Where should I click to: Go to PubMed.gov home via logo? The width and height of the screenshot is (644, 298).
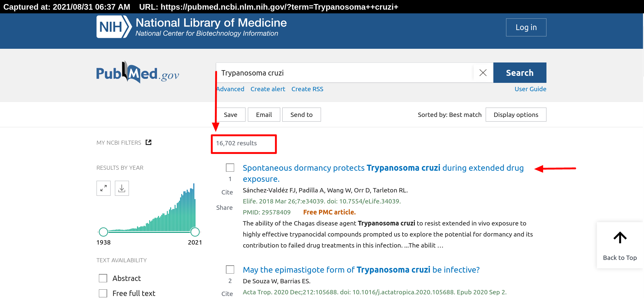click(x=138, y=72)
